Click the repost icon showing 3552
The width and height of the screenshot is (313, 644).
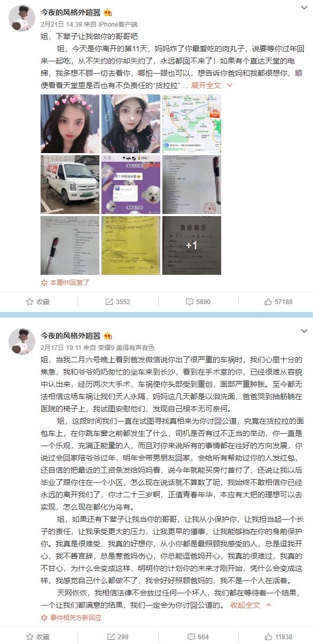pos(109,301)
